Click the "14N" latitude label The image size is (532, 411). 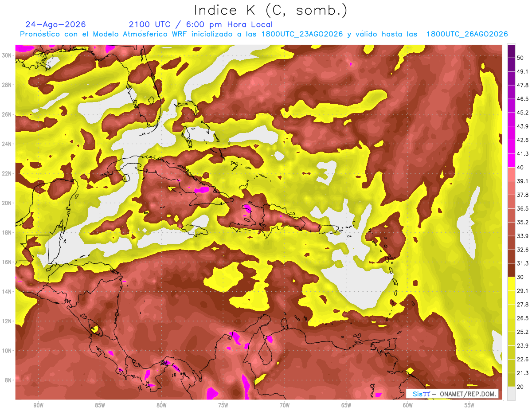(x=7, y=292)
